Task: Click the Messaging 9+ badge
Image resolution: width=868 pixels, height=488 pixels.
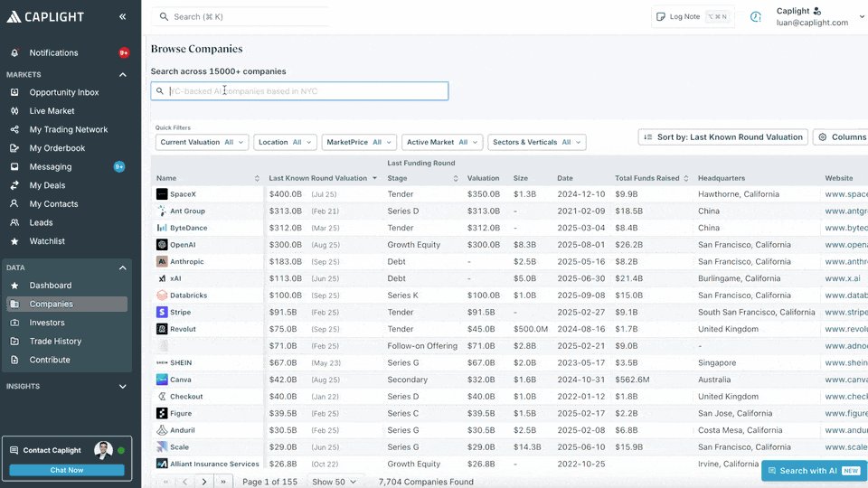Action: tap(119, 166)
